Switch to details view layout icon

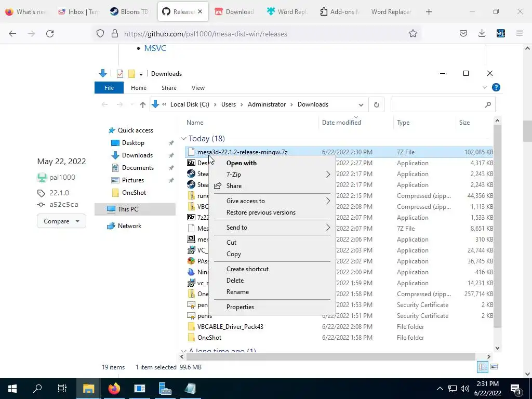(x=483, y=367)
